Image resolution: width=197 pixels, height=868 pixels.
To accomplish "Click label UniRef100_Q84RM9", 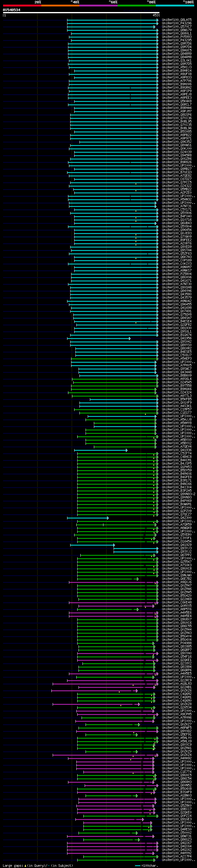I will pos(177,54).
